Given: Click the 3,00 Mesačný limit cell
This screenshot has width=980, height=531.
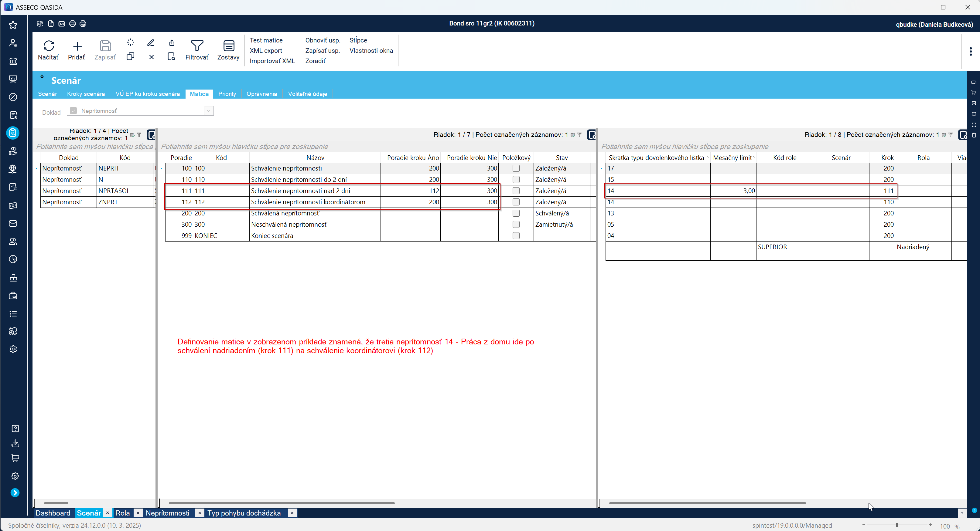Looking at the screenshot, I should tap(733, 191).
